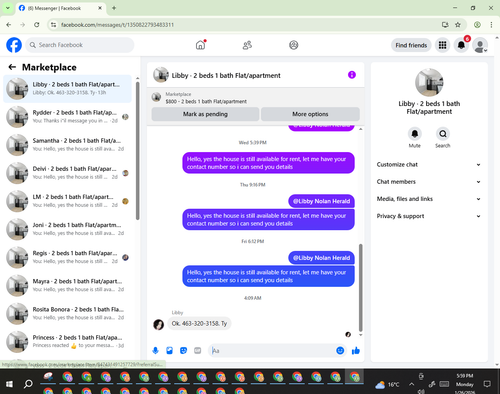Open the $800 Marketplace listing link
500x394 pixels.
pos(206,101)
